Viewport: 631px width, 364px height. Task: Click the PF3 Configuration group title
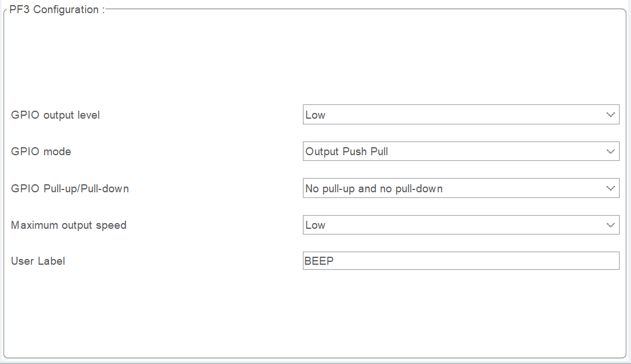(x=56, y=9)
